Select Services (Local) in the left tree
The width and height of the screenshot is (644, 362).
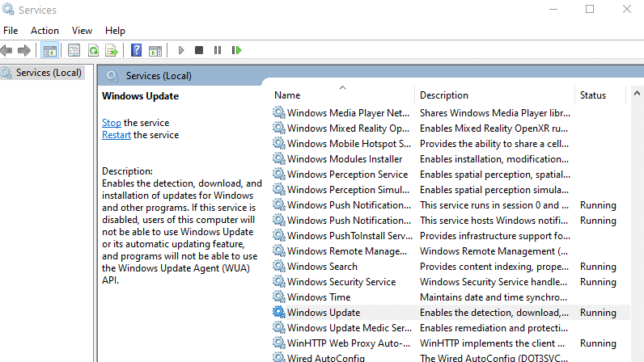tap(49, 73)
